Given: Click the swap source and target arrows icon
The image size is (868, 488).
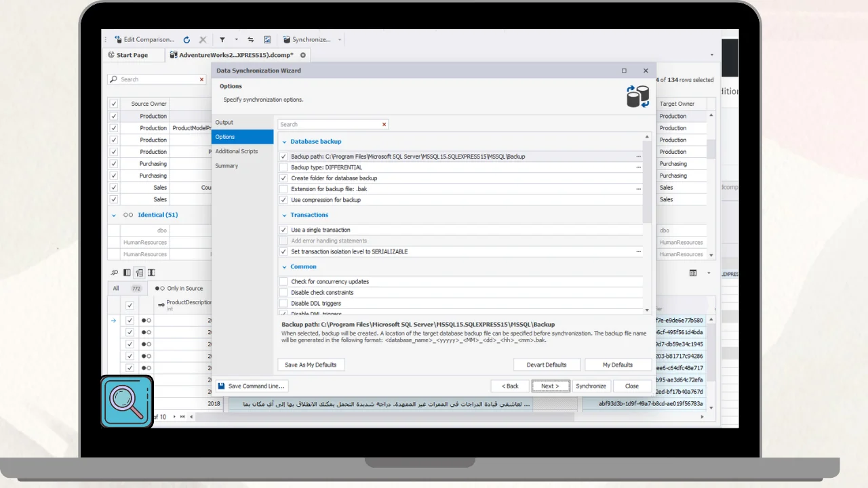Looking at the screenshot, I should point(250,40).
